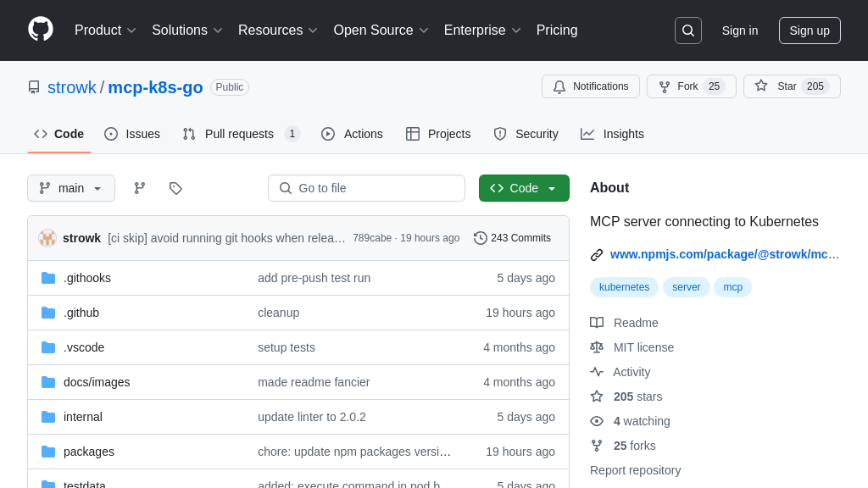Click the MIT license scale icon
The width and height of the screenshot is (868, 488).
pos(597,347)
